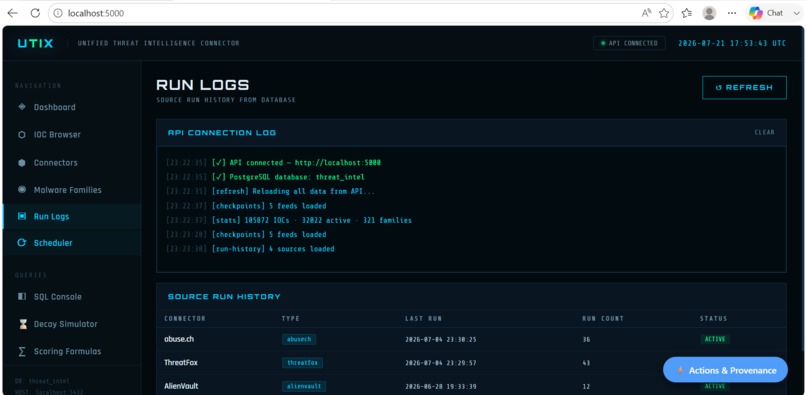Click the PostgreSQL database: threat_intel log line
This screenshot has height=395, width=806.
265,177
